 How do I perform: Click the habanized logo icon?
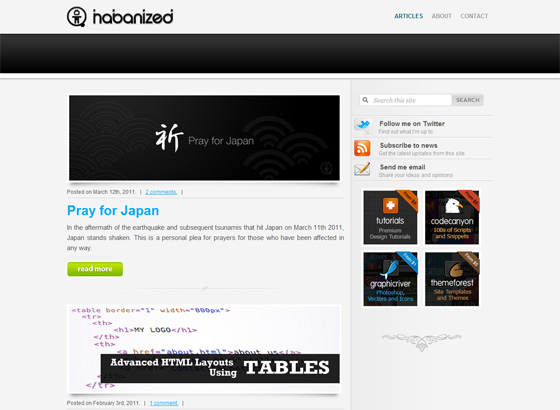click(76, 16)
